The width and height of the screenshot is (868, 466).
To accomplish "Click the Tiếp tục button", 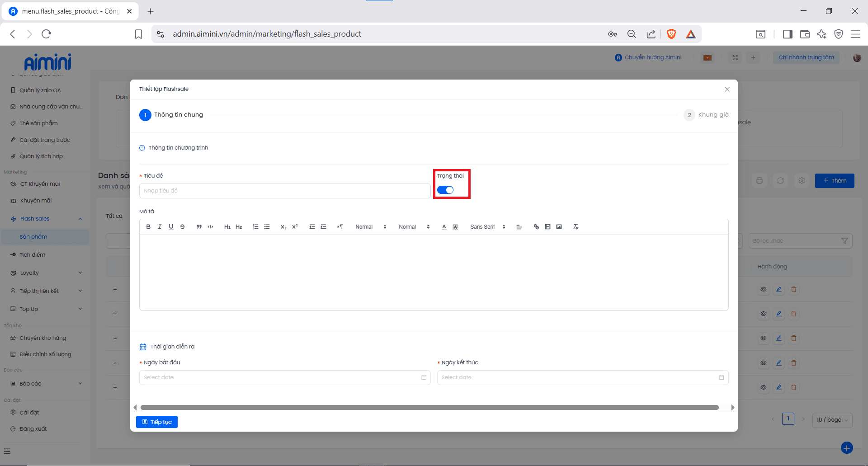I will click(x=157, y=422).
